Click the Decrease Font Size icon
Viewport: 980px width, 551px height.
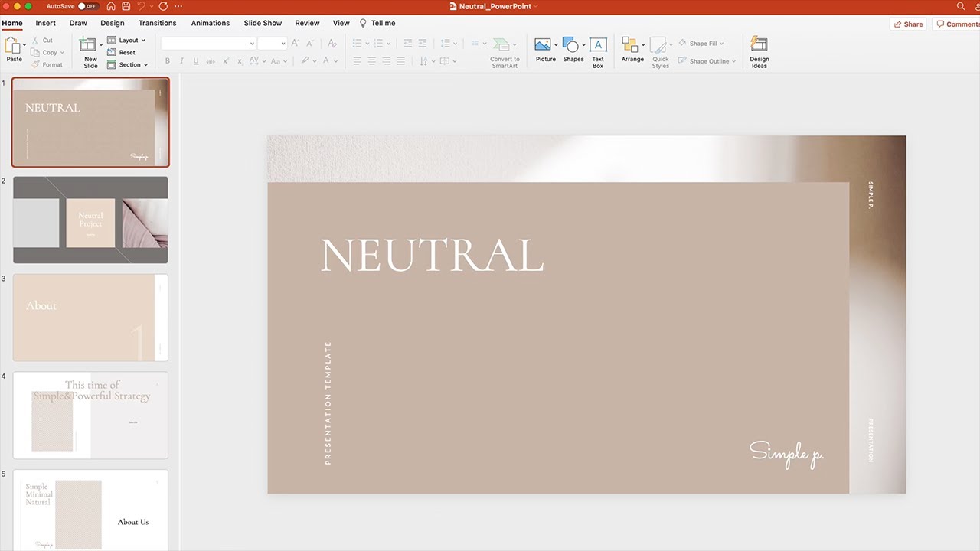pyautogui.click(x=310, y=44)
